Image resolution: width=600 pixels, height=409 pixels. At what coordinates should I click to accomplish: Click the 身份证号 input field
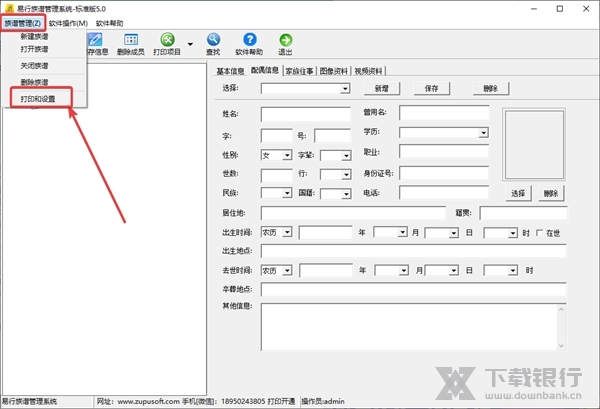tap(444, 173)
